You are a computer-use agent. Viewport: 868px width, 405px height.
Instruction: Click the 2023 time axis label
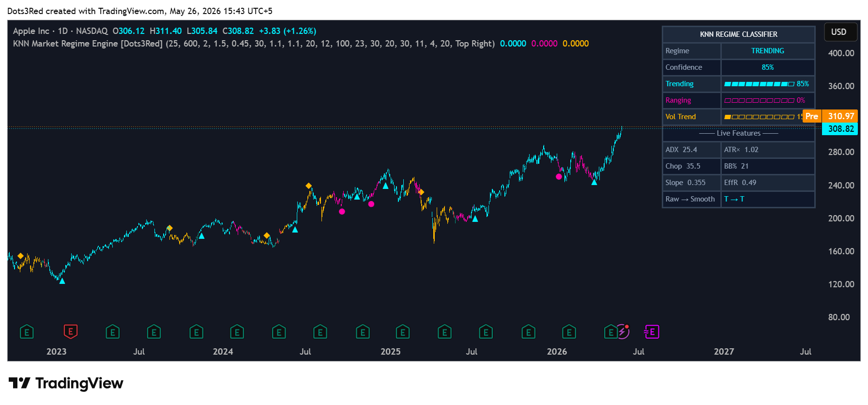tap(56, 352)
